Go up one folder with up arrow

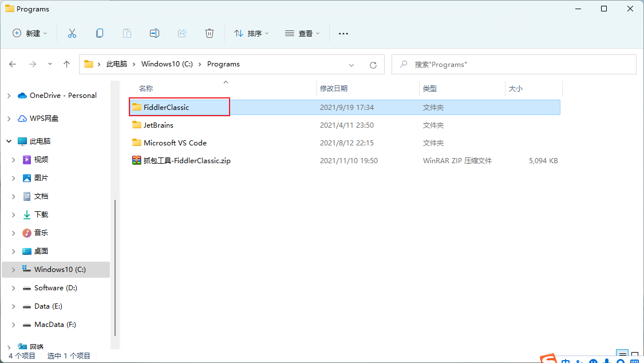[66, 64]
